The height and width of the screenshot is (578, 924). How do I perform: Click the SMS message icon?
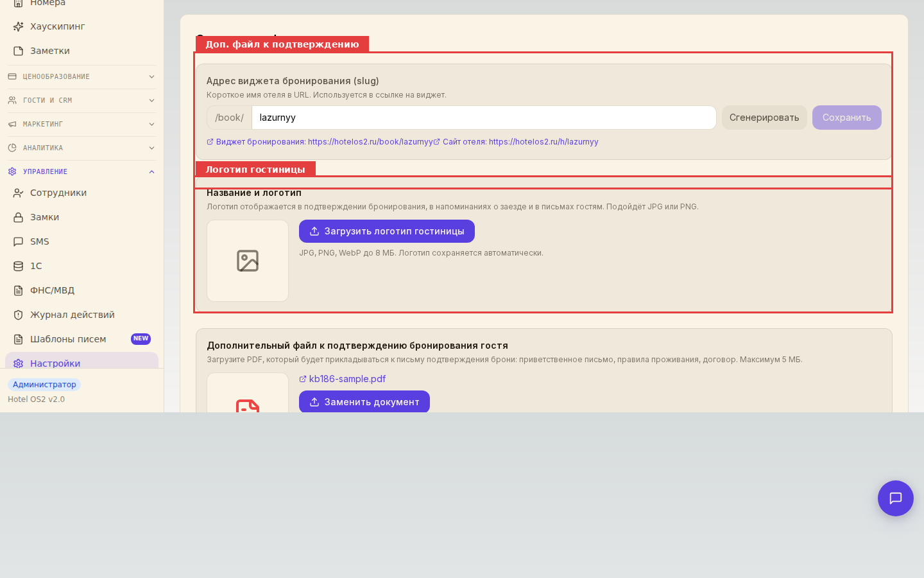click(x=19, y=241)
